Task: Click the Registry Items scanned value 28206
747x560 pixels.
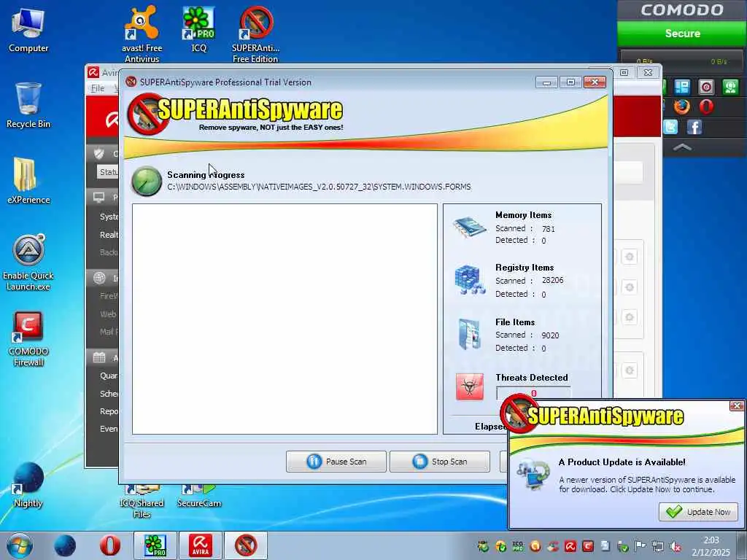Action: point(553,281)
